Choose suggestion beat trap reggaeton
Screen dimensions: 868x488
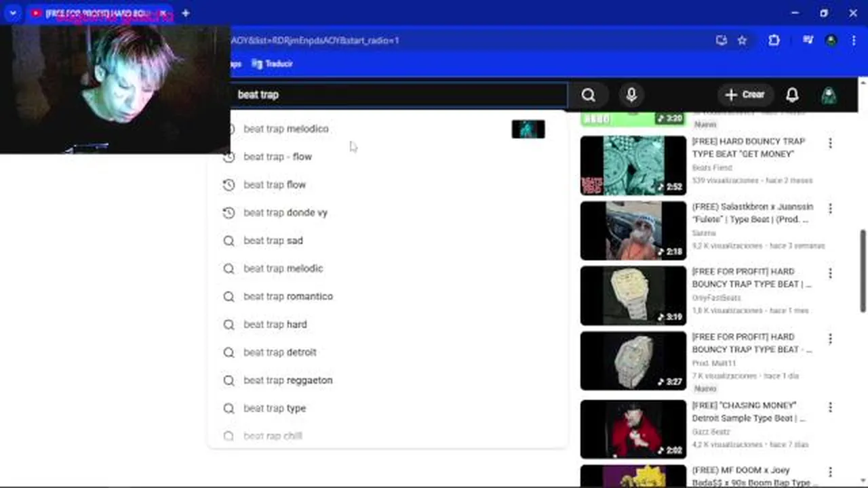pyautogui.click(x=388, y=380)
